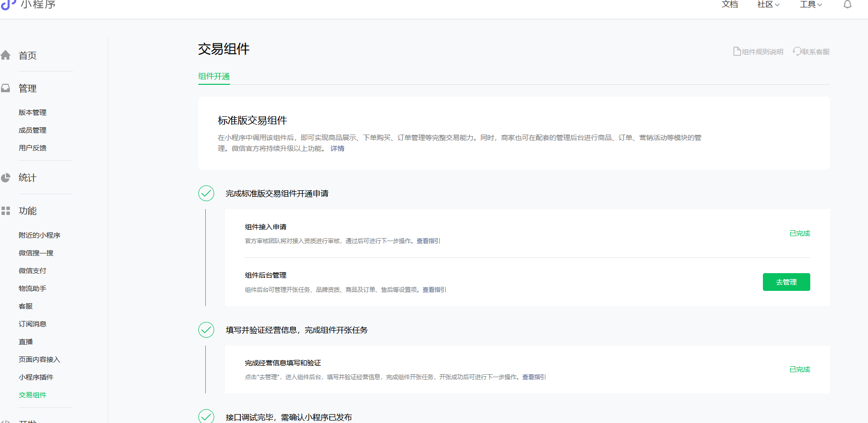Open 查看指引 link under 组件接入申请
This screenshot has height=423, width=868.
tap(428, 241)
